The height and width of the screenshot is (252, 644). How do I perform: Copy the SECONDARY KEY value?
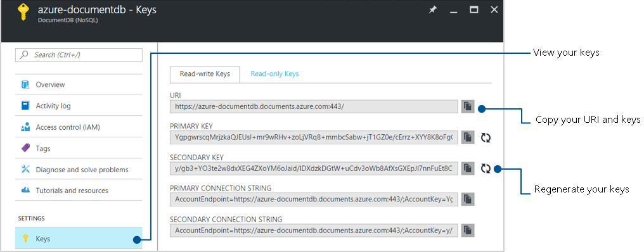click(x=468, y=168)
